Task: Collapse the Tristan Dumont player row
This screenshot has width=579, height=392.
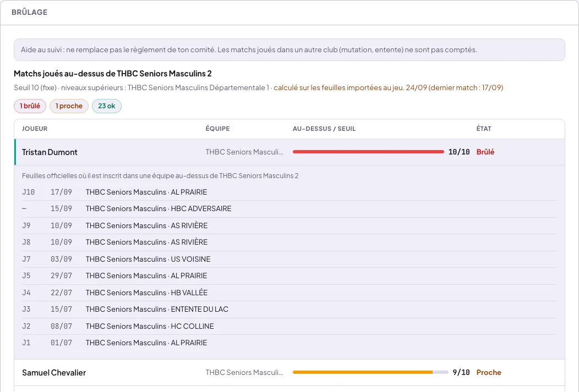Action: [289, 152]
